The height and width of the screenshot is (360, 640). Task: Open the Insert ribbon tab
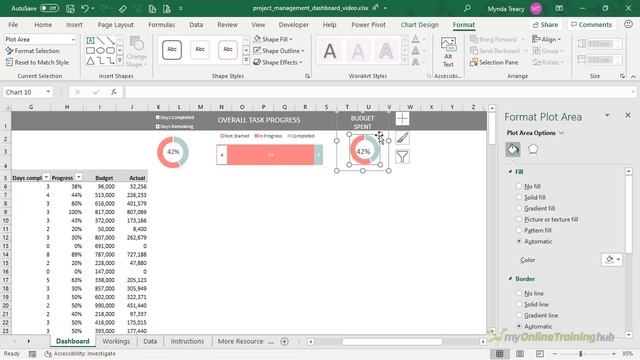coord(74,25)
